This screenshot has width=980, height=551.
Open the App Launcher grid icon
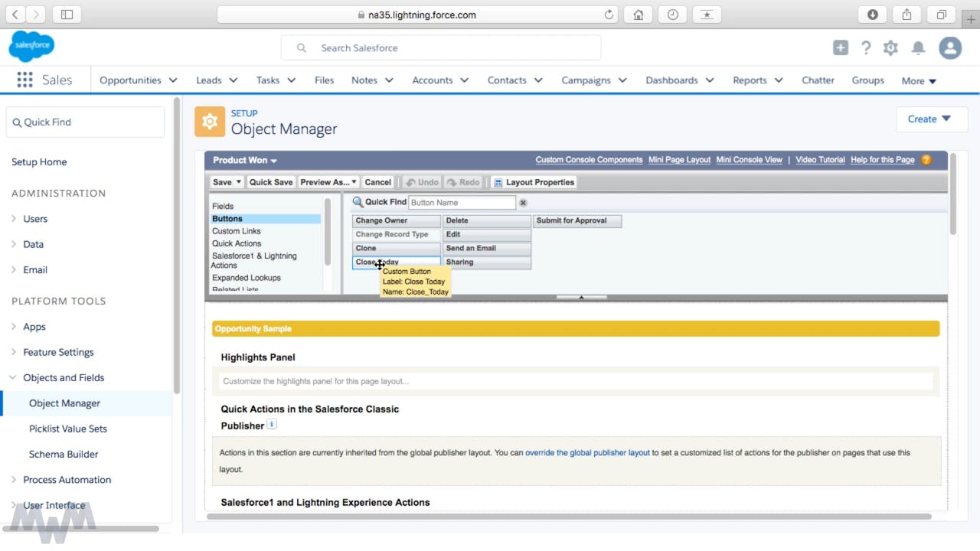tap(24, 80)
